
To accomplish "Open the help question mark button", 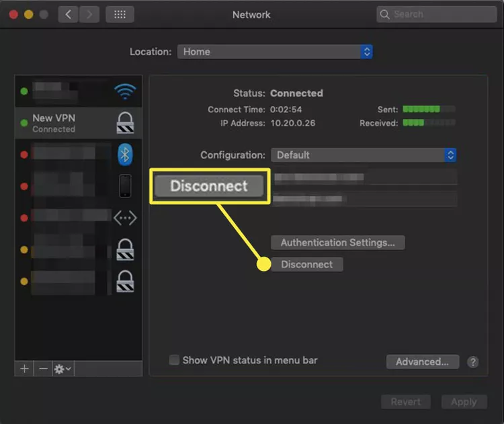I will click(473, 362).
